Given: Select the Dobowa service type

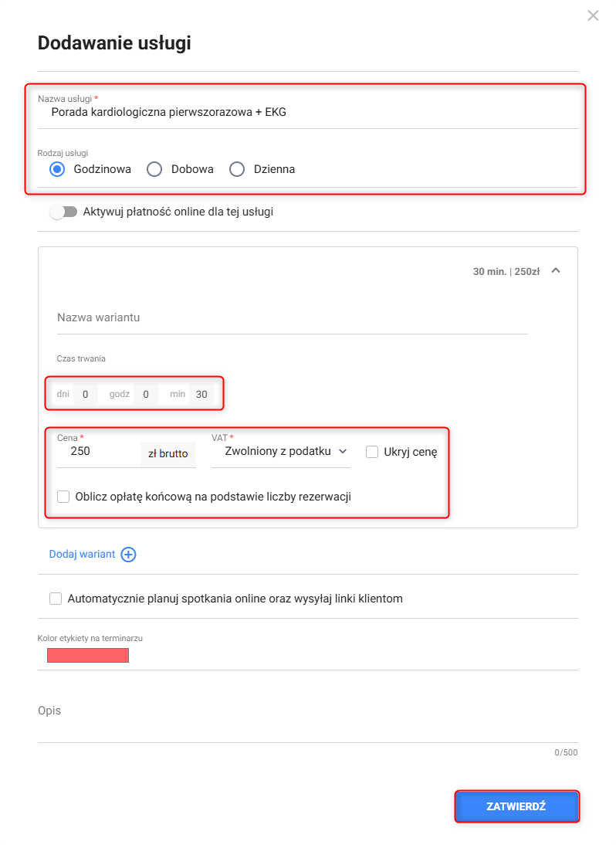Looking at the screenshot, I should point(154,169).
